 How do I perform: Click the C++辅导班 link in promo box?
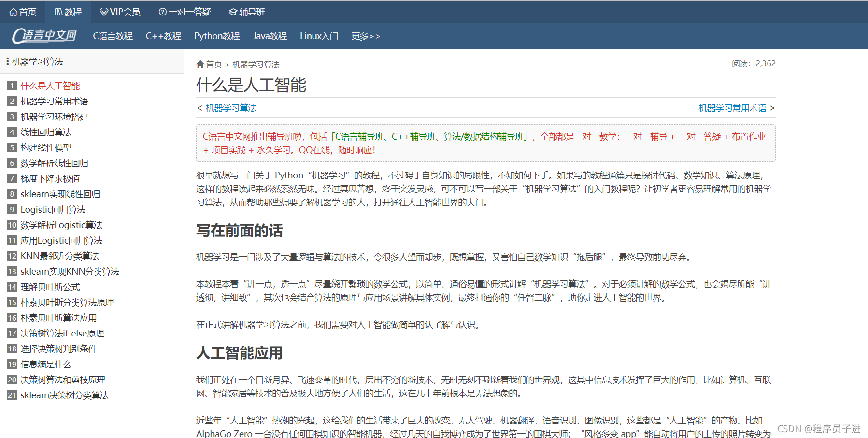[413, 137]
